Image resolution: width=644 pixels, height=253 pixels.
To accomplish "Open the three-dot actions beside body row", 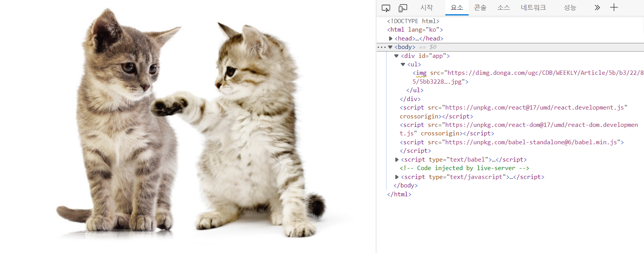I will 381,47.
